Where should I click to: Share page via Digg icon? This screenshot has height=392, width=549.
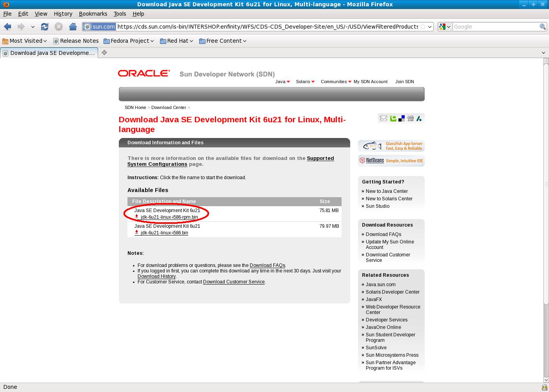pyautogui.click(x=411, y=118)
